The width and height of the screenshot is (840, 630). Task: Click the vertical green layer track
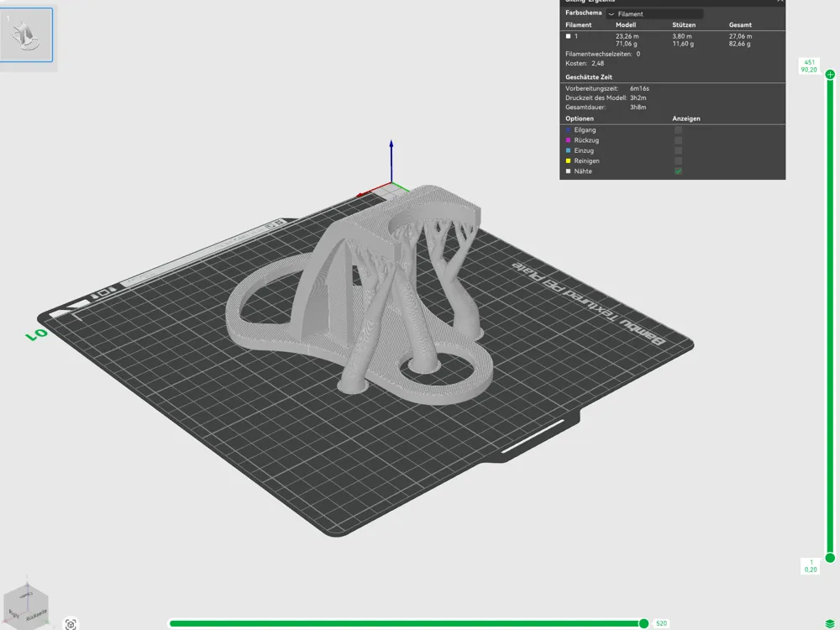coord(830,316)
